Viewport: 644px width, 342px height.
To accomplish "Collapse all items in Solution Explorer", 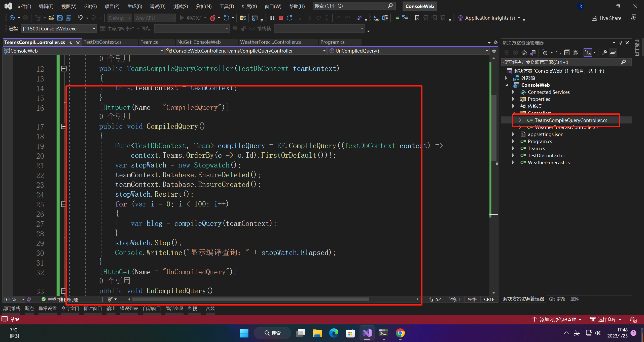I will [567, 53].
